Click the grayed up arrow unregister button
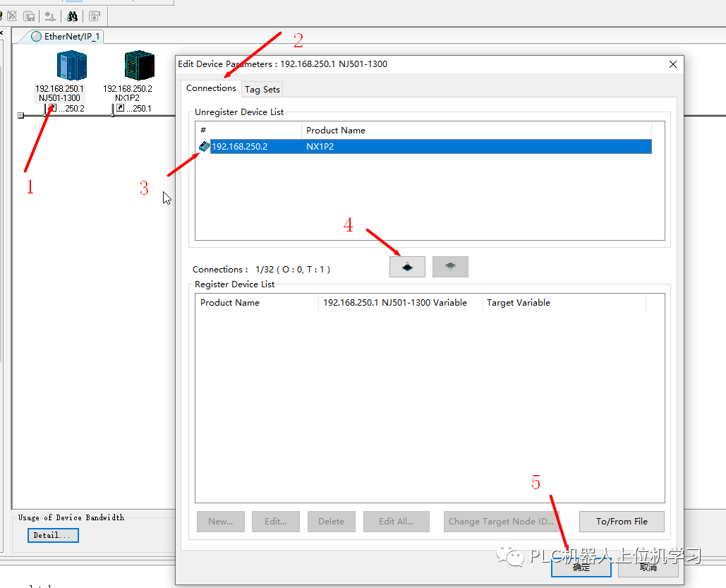This screenshot has height=588, width=726. (x=451, y=267)
